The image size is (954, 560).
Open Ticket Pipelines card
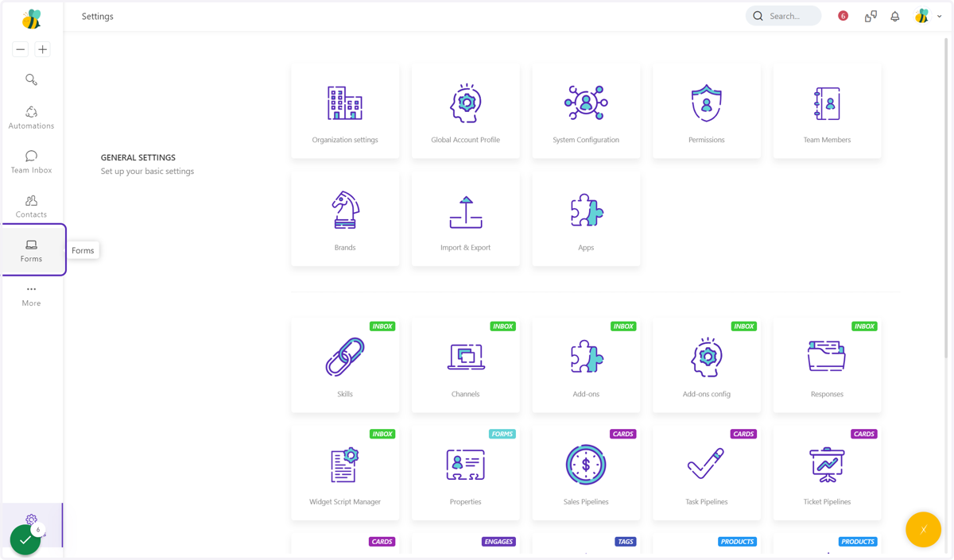[x=827, y=473]
